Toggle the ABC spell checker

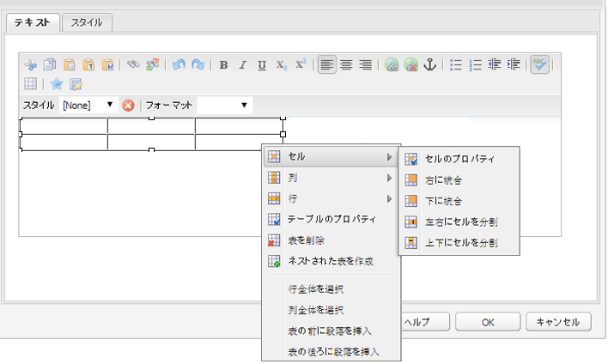click(x=540, y=64)
